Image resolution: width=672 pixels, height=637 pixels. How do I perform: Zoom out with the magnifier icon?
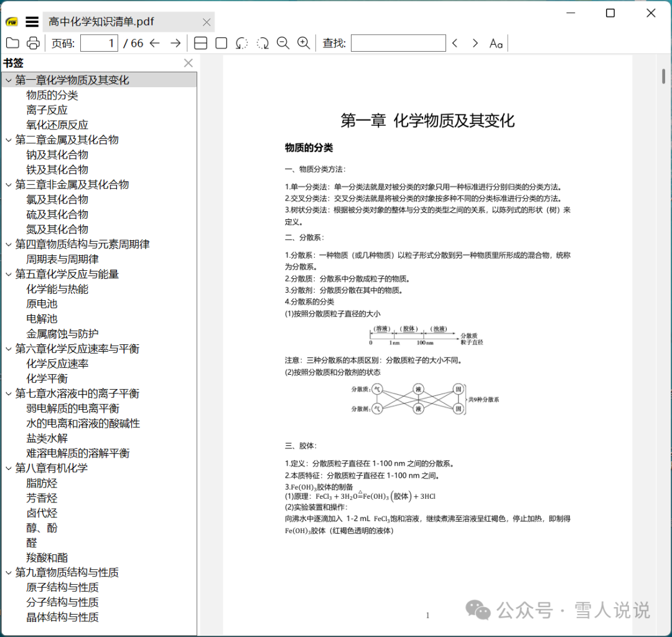283,43
